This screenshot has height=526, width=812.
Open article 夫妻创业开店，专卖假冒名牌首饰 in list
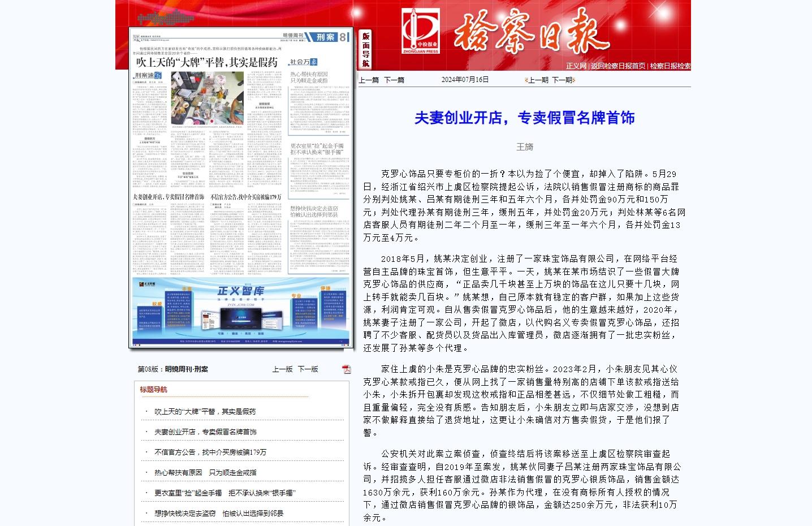point(205,432)
